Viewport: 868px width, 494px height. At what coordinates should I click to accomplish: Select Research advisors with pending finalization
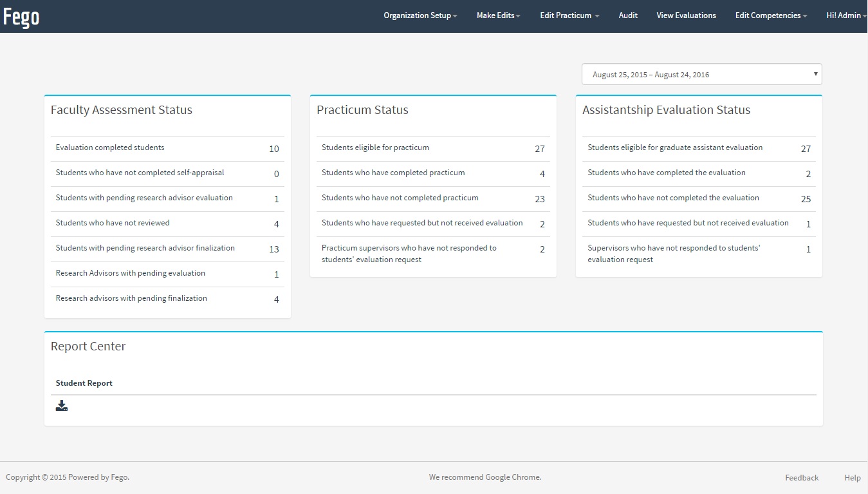131,298
